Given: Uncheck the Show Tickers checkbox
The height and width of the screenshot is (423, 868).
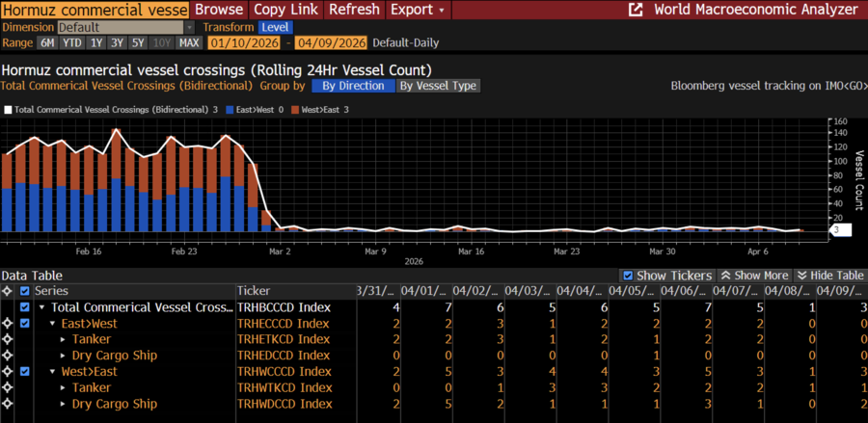Looking at the screenshot, I should (x=628, y=276).
